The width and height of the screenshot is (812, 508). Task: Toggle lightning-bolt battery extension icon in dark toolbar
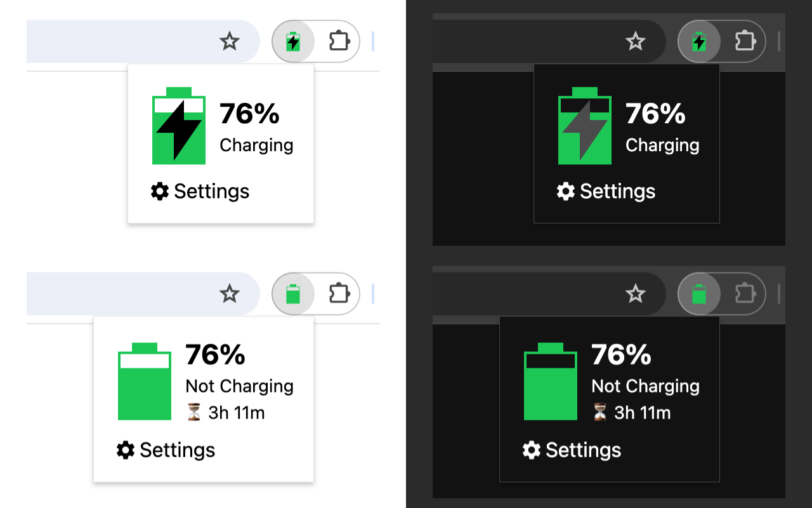pos(698,42)
